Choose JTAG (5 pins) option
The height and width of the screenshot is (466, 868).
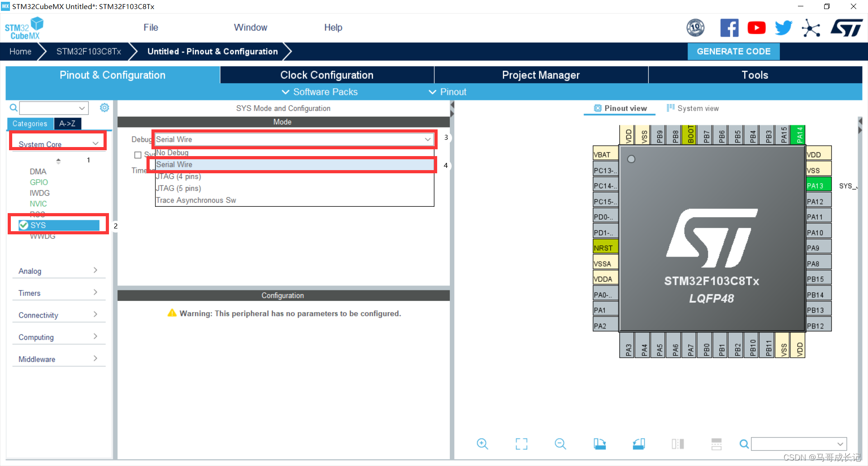(x=294, y=188)
